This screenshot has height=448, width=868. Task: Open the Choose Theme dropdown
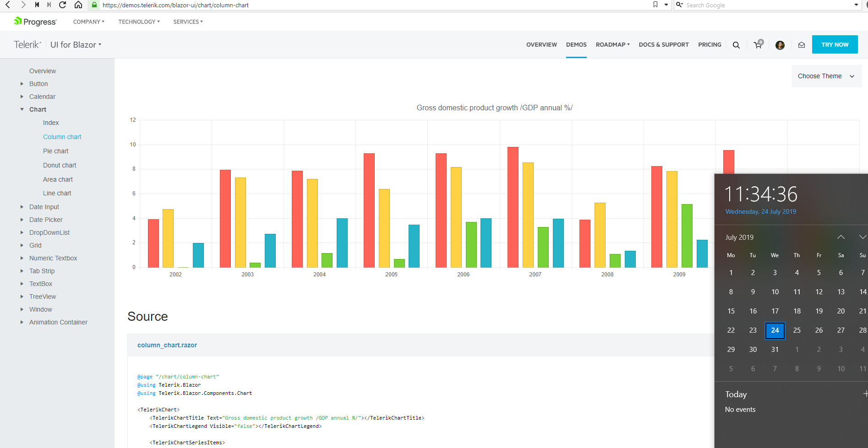[x=826, y=76]
